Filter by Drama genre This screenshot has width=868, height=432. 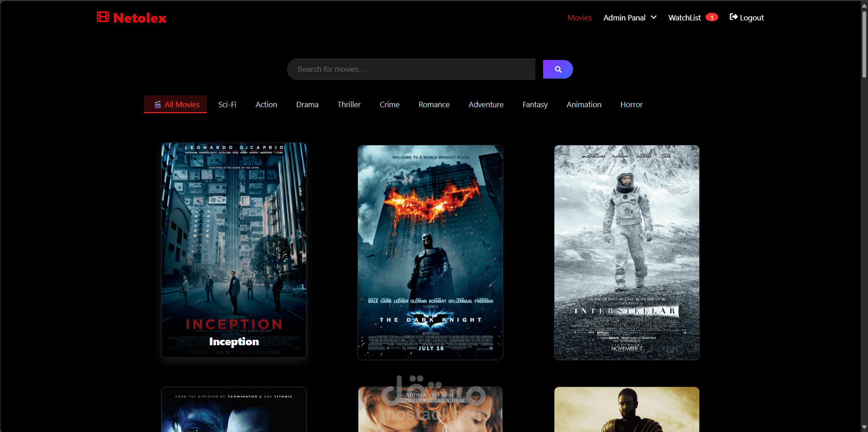(x=307, y=104)
